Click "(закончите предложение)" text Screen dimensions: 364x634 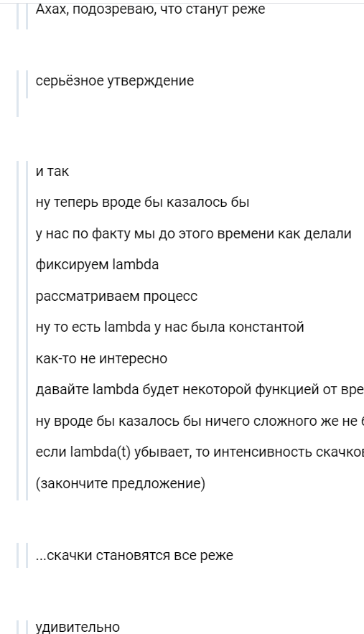pyautogui.click(x=121, y=483)
